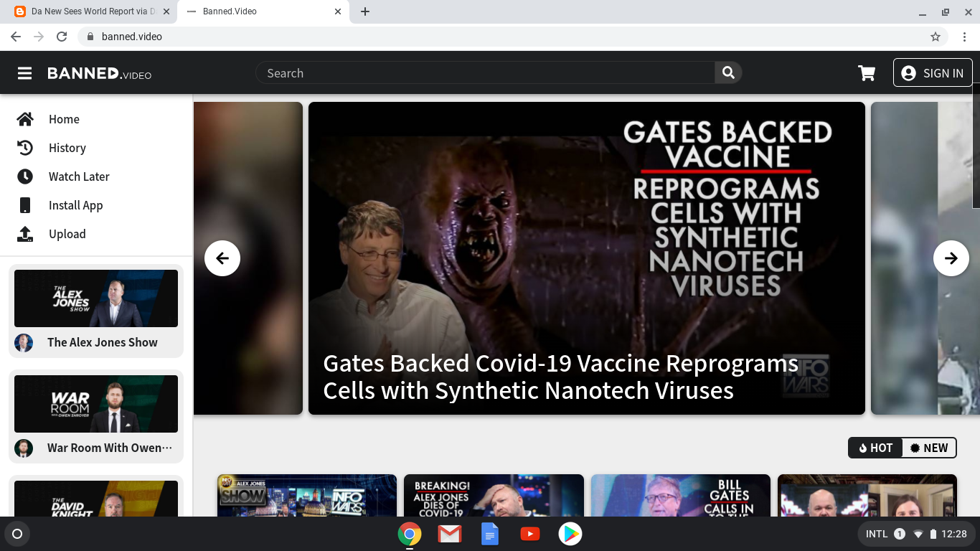Image resolution: width=980 pixels, height=551 pixels.
Task: Click the Watch Later clock icon
Action: [x=25, y=176]
